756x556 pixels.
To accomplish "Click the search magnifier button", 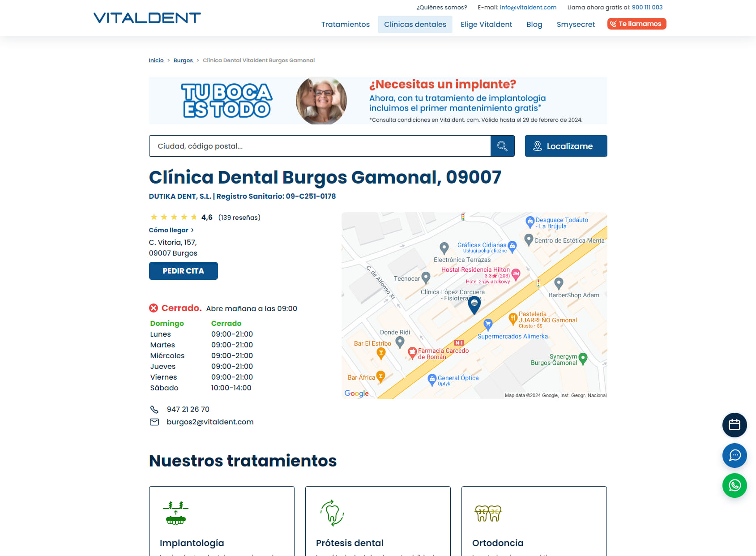I will [x=502, y=146].
